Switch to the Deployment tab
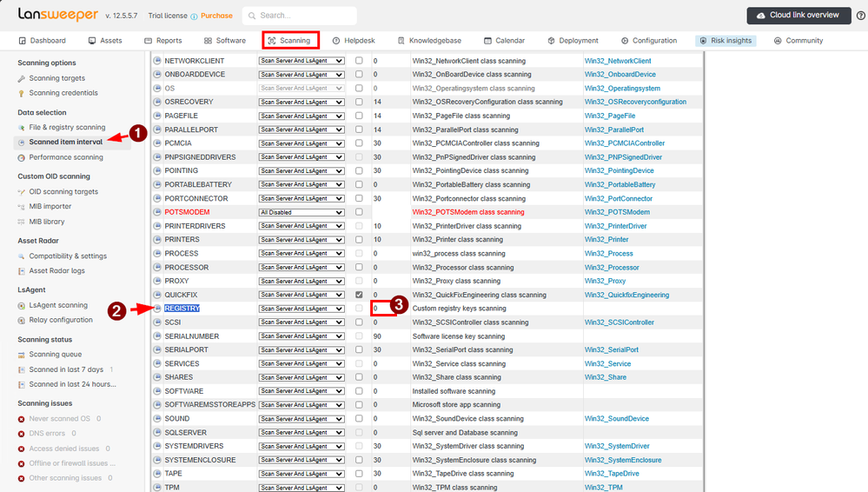 point(573,41)
